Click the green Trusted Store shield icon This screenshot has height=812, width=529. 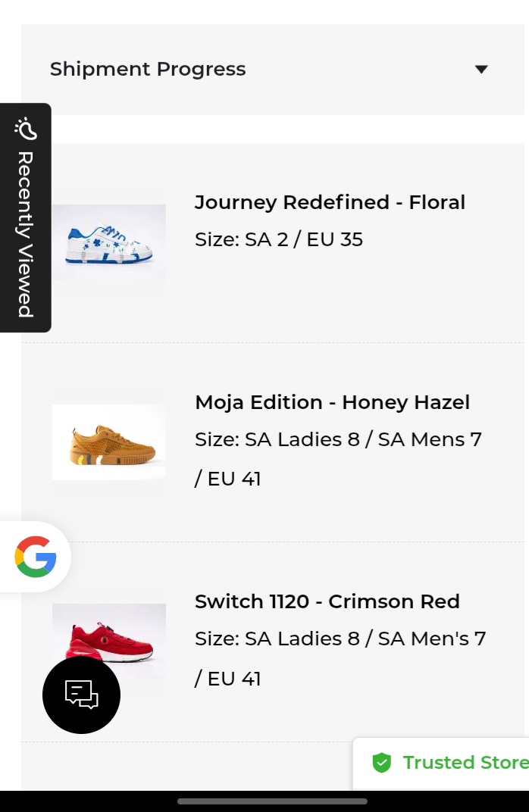[382, 763]
